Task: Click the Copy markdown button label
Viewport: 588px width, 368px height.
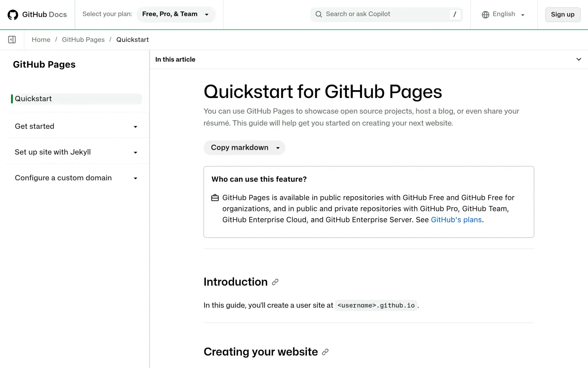Action: pyautogui.click(x=239, y=148)
